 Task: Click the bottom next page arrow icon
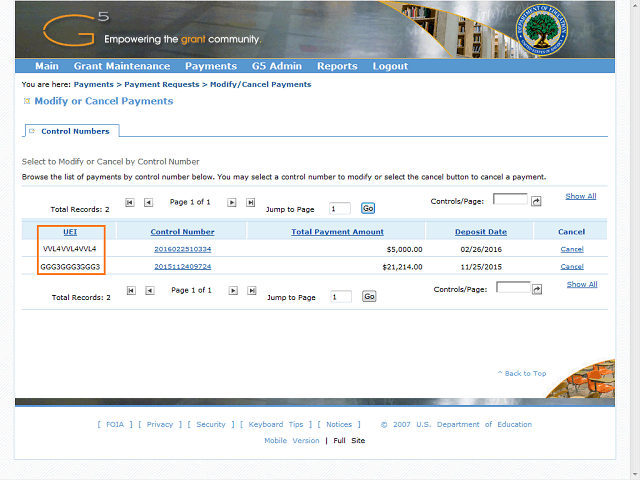[232, 290]
